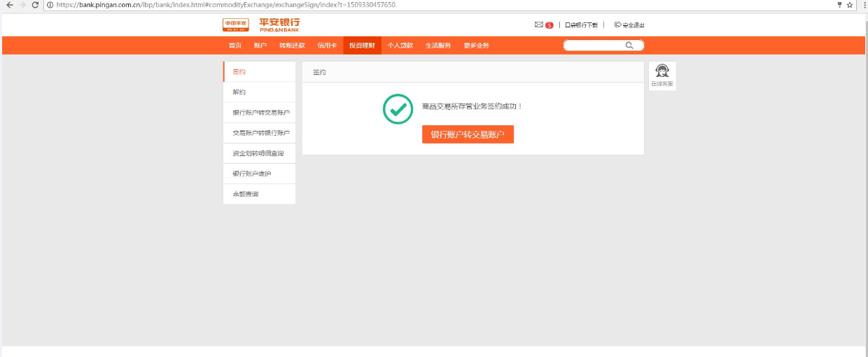Viewport: 868px width, 357px height.
Task: Click the site info icon in address bar
Action: (x=50, y=5)
